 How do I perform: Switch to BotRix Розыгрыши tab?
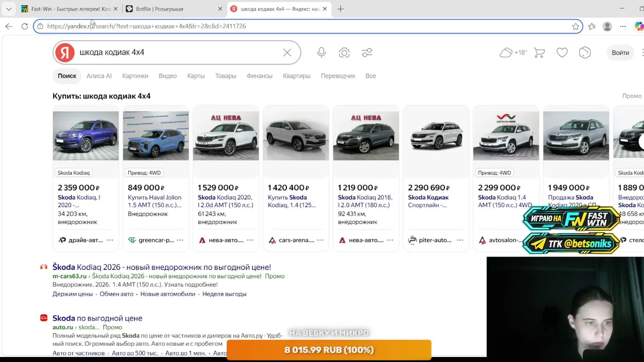pyautogui.click(x=173, y=9)
